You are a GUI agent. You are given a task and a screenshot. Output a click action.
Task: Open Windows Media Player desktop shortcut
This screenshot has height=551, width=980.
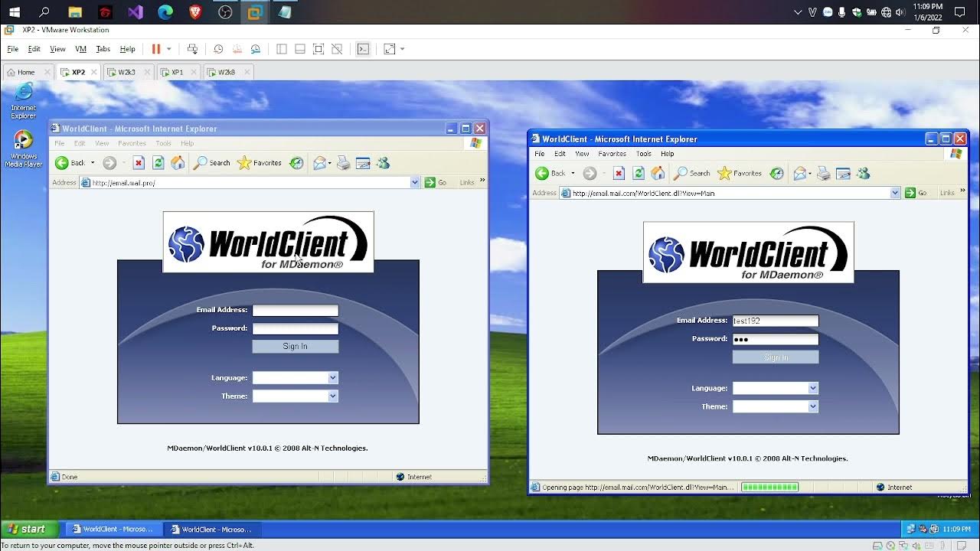[24, 149]
